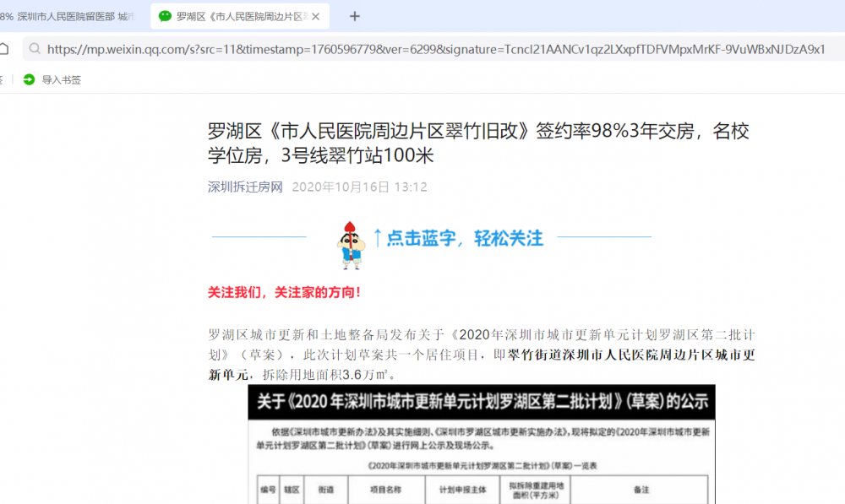Open the 深圳拆迁房网 account link

[x=245, y=187]
